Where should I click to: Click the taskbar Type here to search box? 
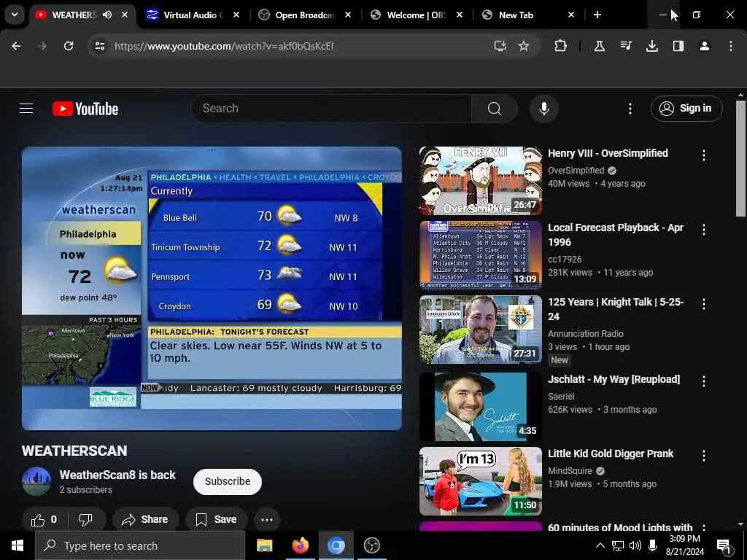pyautogui.click(x=140, y=545)
